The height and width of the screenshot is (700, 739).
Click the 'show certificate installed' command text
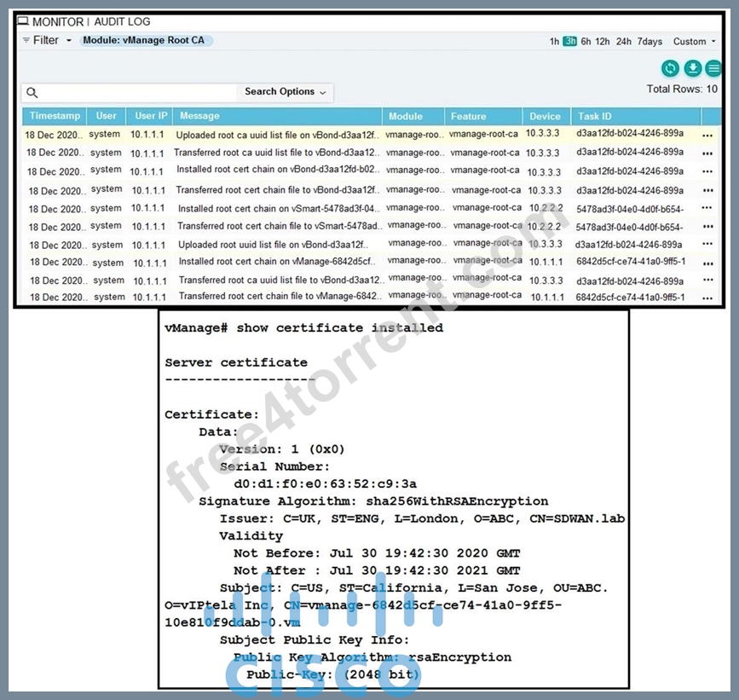click(340, 327)
